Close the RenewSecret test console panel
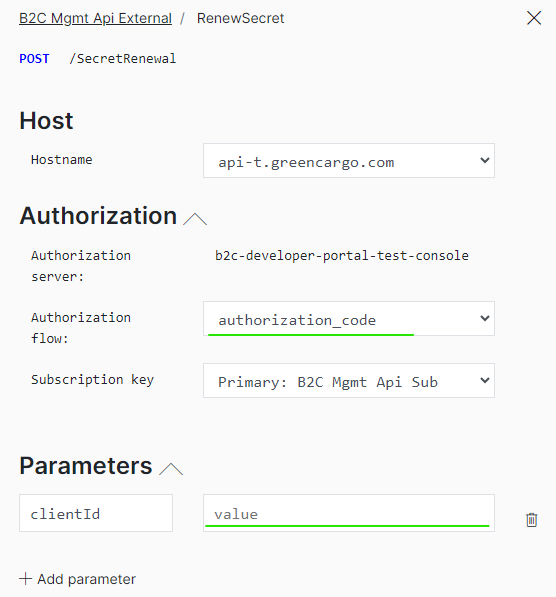 [534, 18]
